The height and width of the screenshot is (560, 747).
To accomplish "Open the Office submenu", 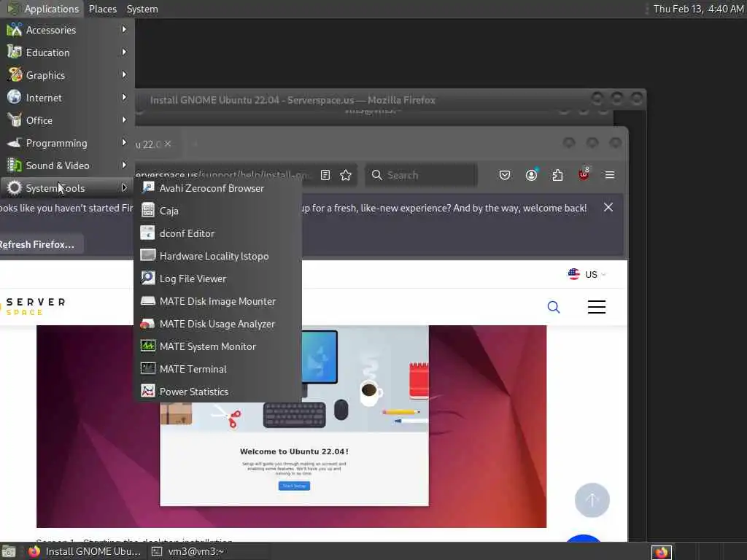I will (x=67, y=120).
